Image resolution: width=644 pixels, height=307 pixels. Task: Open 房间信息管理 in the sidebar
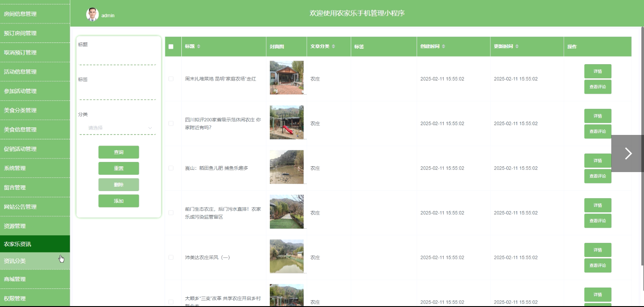35,14
